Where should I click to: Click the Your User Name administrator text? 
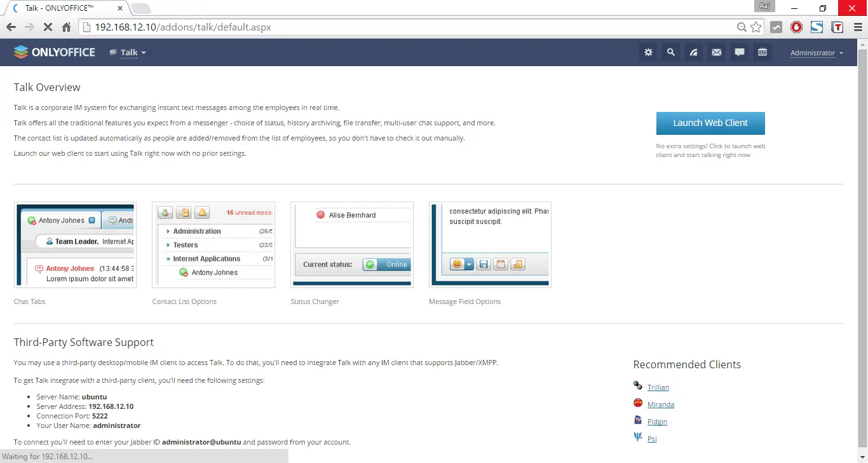click(88, 425)
